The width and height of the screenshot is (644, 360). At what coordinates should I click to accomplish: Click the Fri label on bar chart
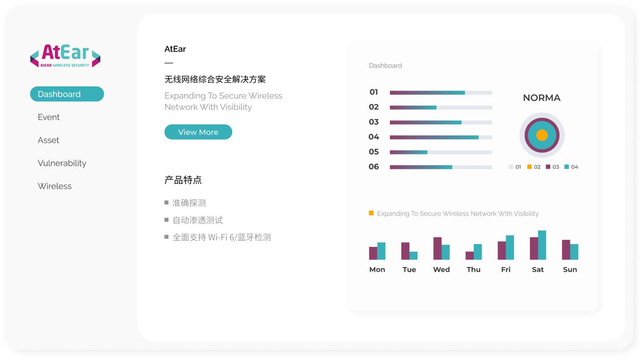click(506, 269)
